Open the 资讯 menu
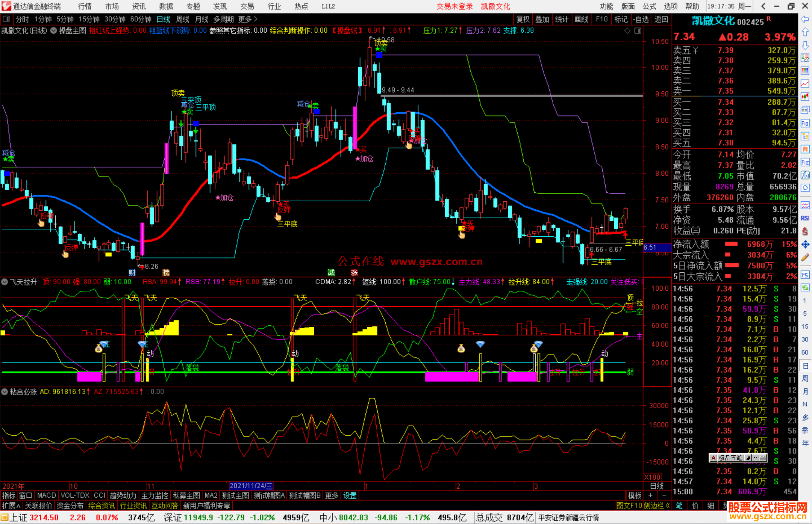 [139, 6]
